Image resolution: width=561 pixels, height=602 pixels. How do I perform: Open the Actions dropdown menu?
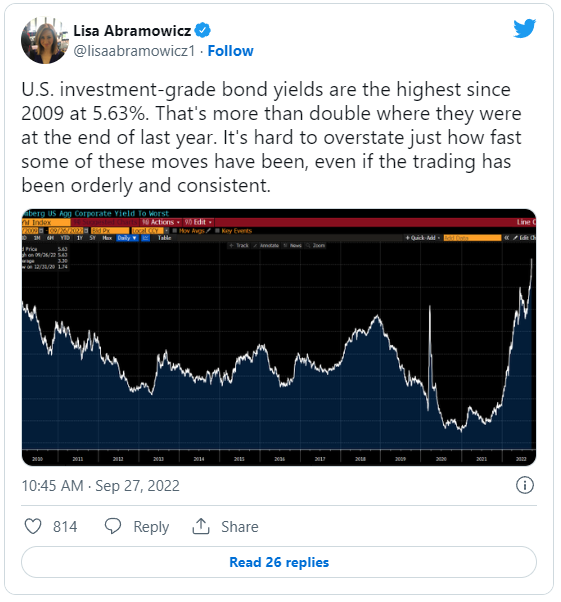[161, 222]
